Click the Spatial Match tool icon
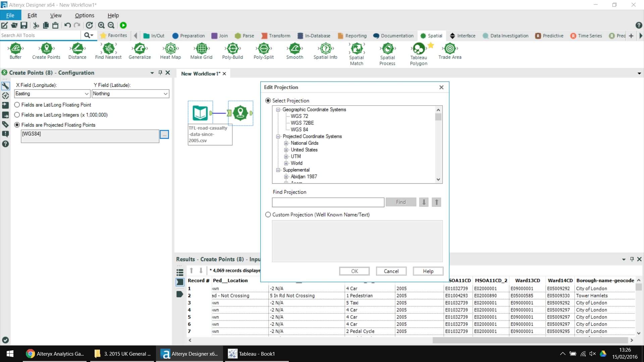Viewport: 644px width, 362px height. coord(357,49)
